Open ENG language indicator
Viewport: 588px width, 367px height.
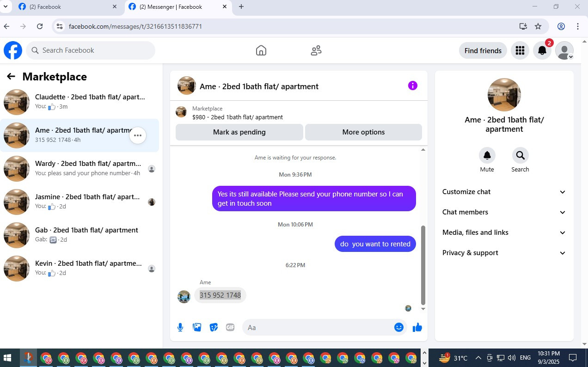click(x=525, y=358)
